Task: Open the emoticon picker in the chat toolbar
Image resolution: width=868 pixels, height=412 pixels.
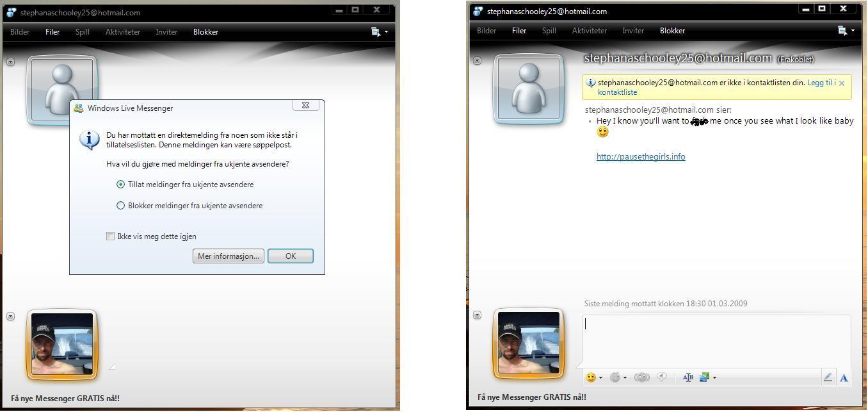Action: tap(591, 377)
